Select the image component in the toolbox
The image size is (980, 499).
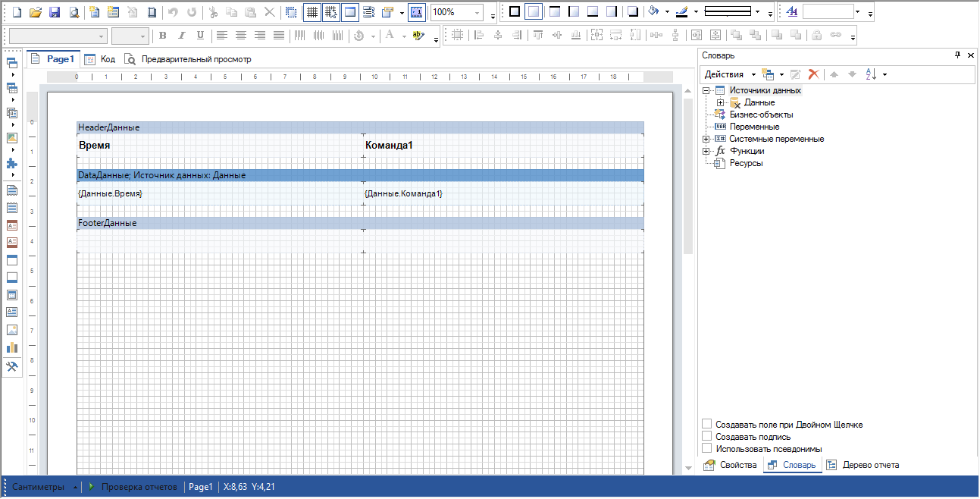11,330
